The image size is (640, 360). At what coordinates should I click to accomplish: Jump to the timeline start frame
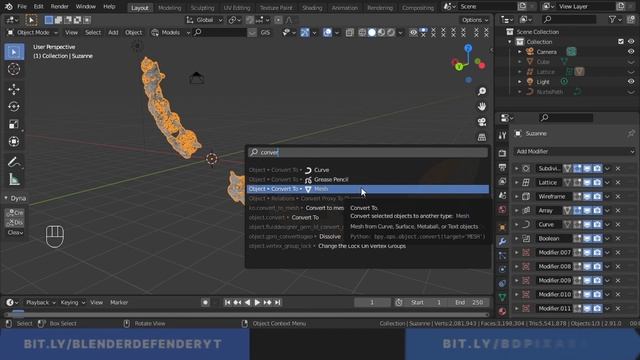click(227, 302)
